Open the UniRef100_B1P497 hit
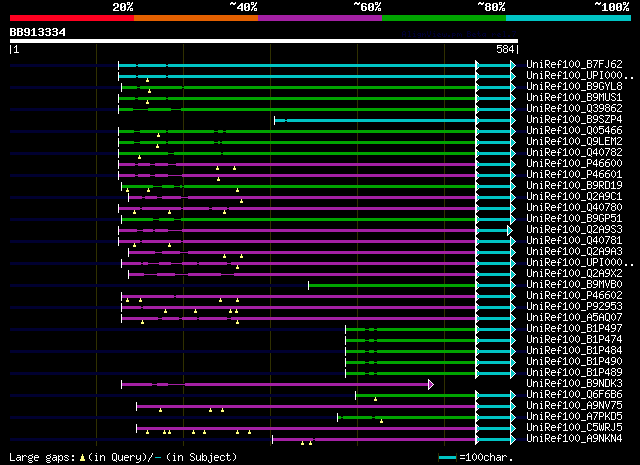The image size is (640, 465). click(574, 329)
